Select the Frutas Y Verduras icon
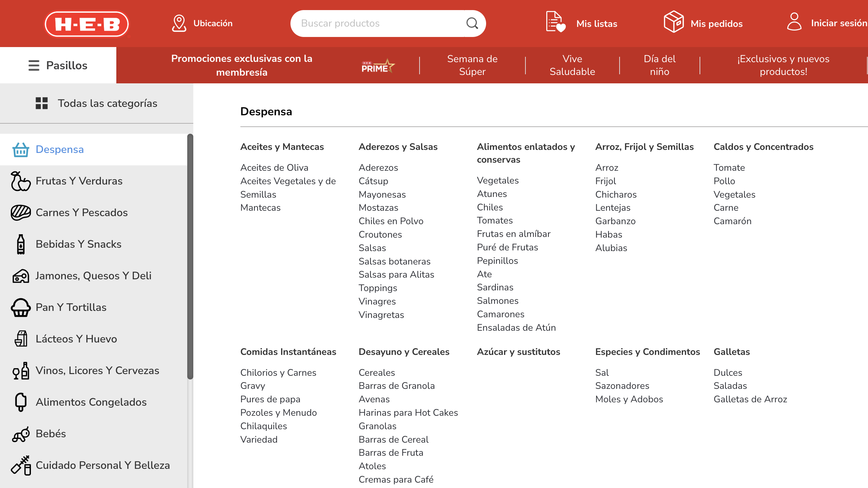Image resolution: width=868 pixels, height=488 pixels. 20,181
